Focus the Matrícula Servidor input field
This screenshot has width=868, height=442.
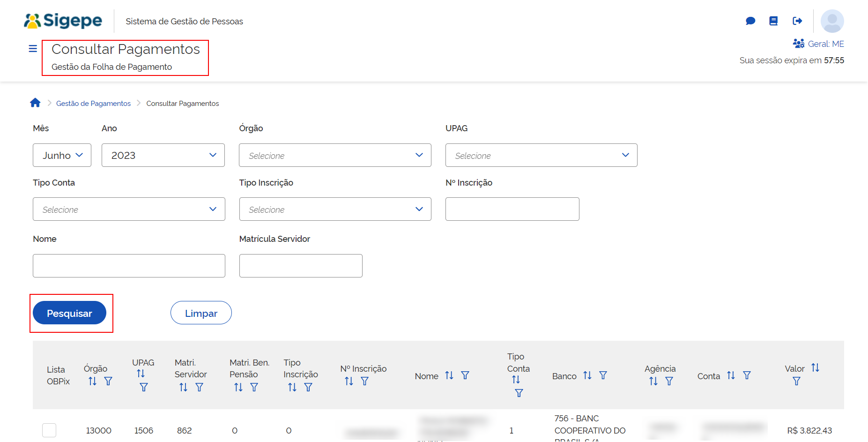tap(301, 266)
